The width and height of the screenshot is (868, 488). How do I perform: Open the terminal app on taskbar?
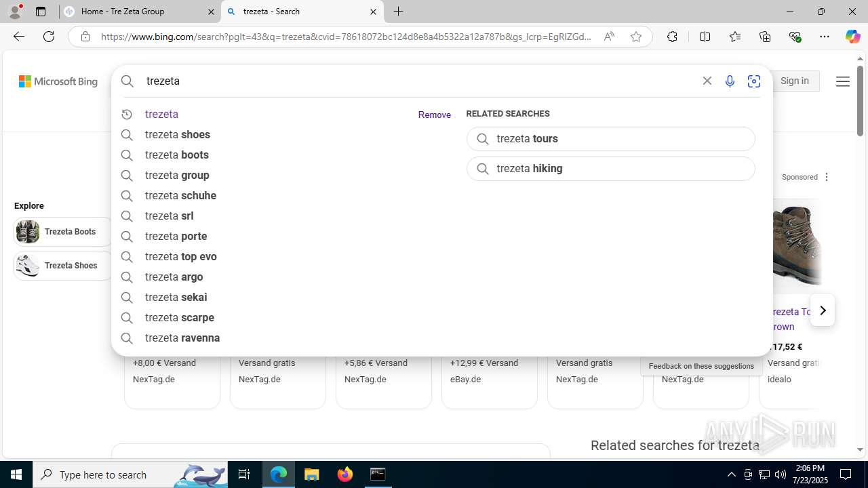tap(378, 474)
